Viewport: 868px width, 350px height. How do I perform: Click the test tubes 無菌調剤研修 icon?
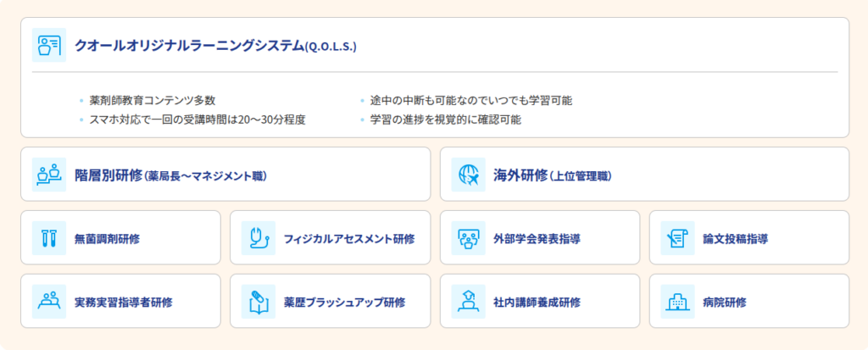48,238
